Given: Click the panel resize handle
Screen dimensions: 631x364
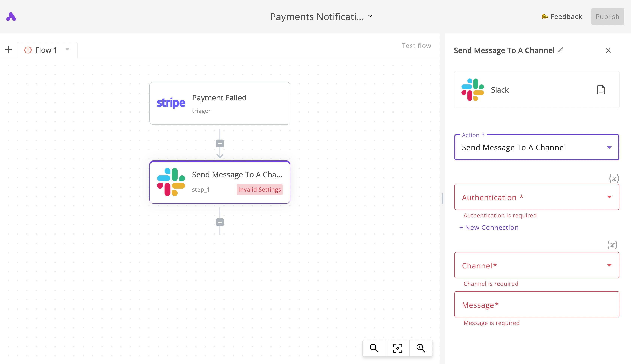Looking at the screenshot, I should [x=442, y=199].
